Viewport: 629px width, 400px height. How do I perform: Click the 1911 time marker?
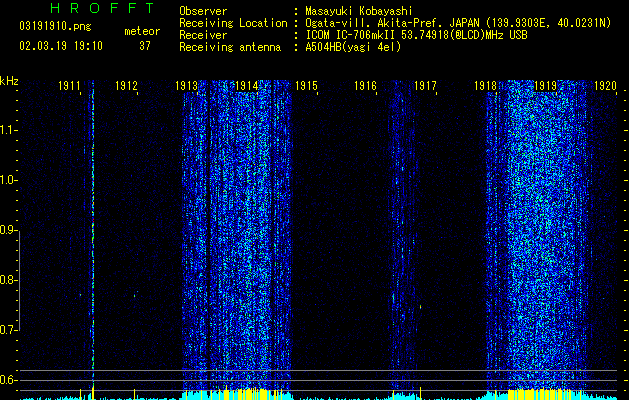point(69,86)
